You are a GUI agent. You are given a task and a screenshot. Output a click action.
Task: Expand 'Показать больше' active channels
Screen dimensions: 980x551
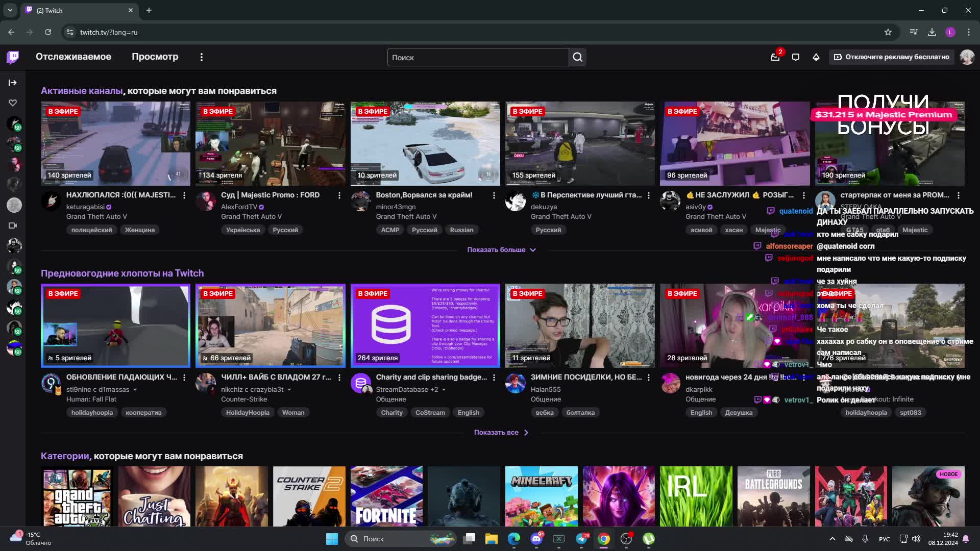tap(501, 250)
